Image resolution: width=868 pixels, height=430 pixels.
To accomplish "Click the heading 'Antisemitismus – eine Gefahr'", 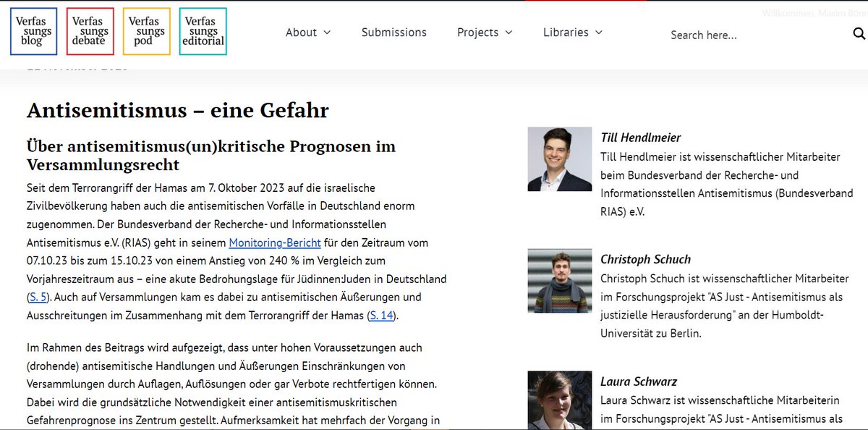I will tap(178, 110).
